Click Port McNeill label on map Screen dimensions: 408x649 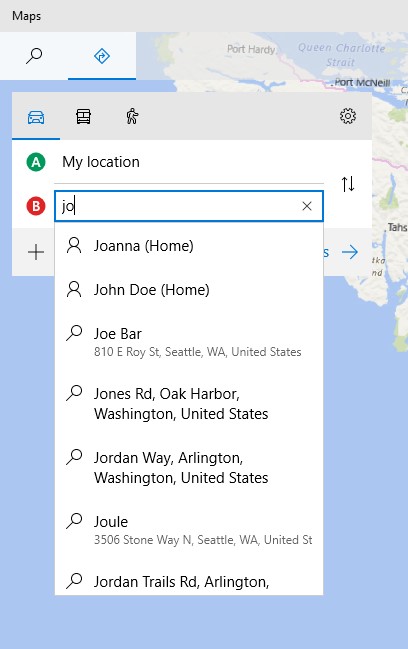coord(362,82)
